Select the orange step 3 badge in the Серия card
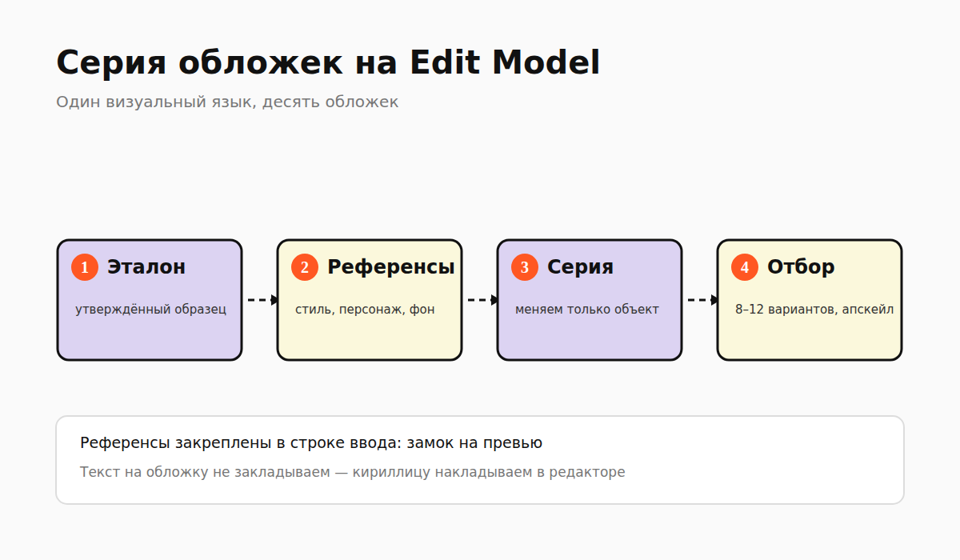Viewport: 960px width, 560px height. [x=525, y=267]
